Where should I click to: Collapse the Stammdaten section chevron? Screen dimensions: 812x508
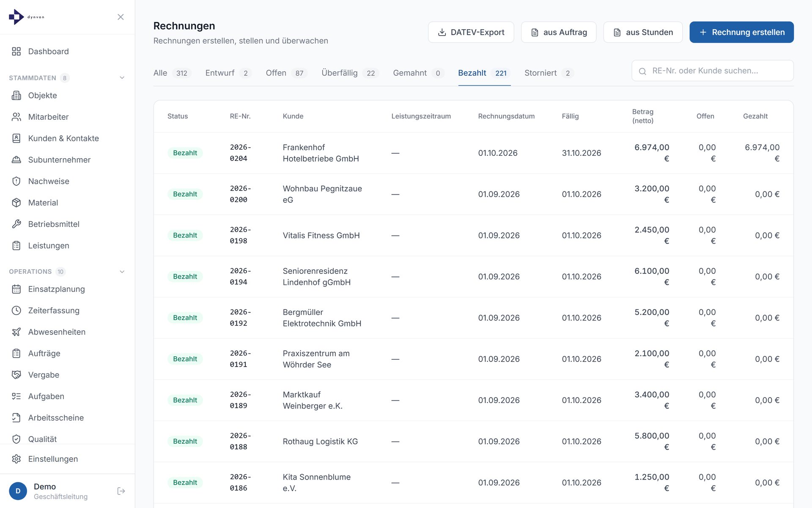click(x=122, y=78)
